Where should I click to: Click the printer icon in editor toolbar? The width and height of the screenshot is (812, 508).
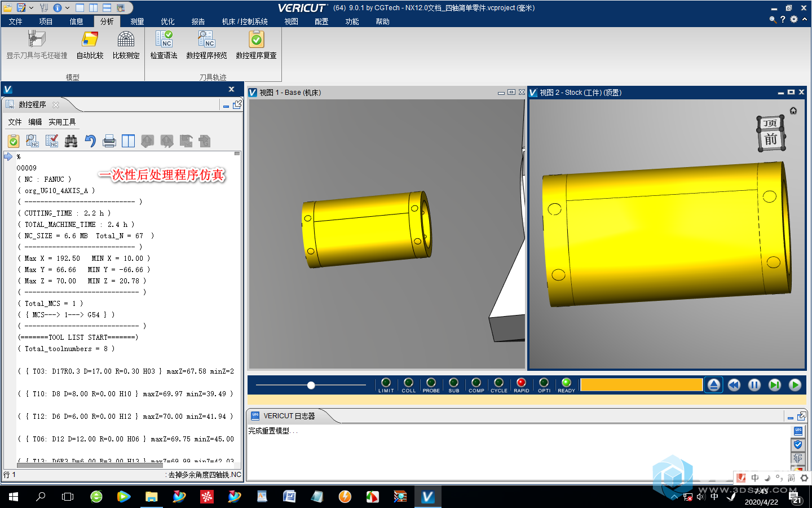click(x=109, y=141)
